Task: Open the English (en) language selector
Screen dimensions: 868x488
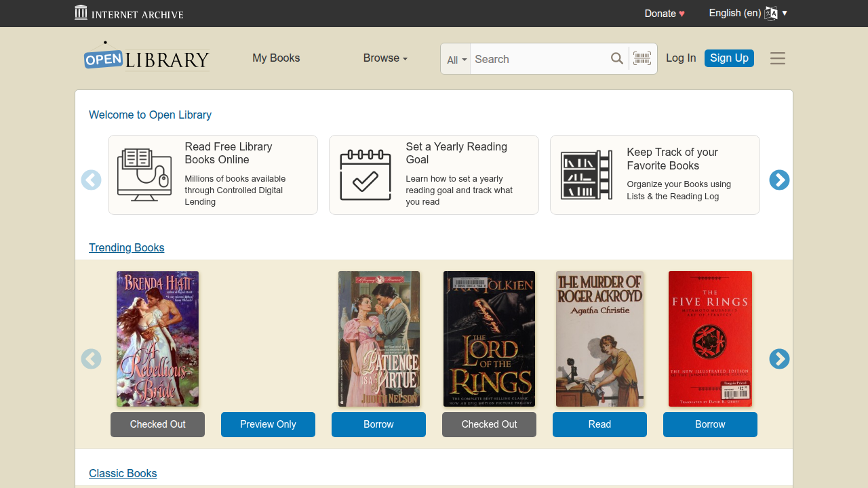Action: [x=748, y=13]
